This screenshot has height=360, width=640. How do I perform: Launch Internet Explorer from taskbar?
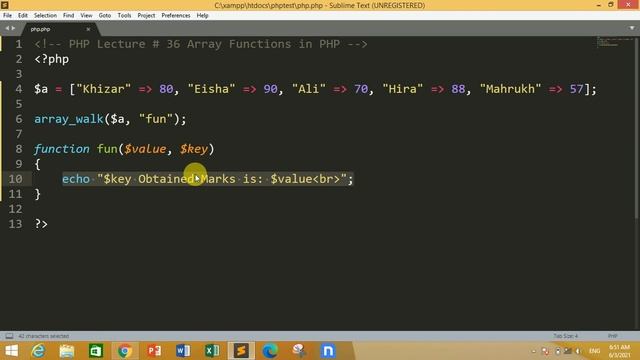click(x=38, y=351)
